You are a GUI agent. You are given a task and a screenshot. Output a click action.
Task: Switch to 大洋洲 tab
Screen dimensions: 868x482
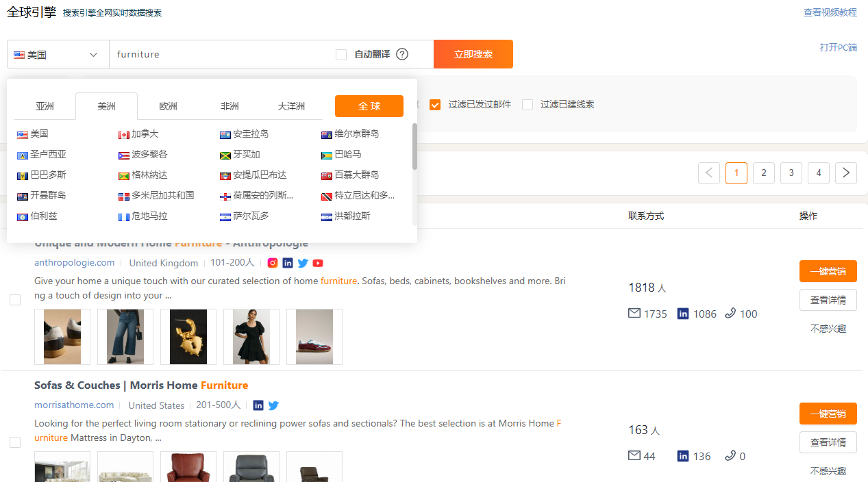tap(291, 106)
